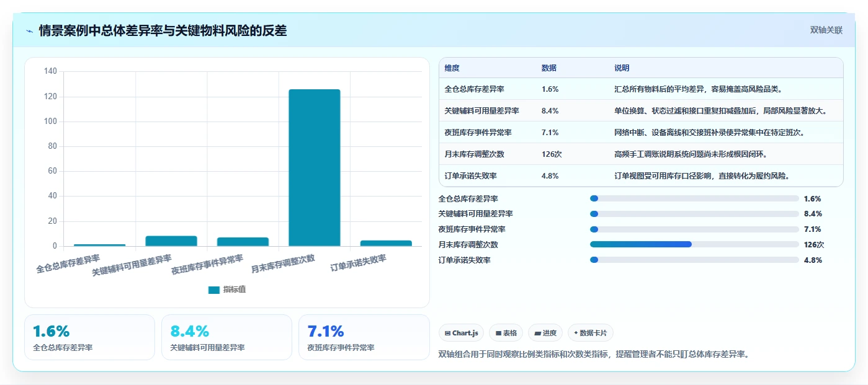This screenshot has height=385, width=868.
Task: Click the 140 y-axis tick label
Action: click(50, 71)
